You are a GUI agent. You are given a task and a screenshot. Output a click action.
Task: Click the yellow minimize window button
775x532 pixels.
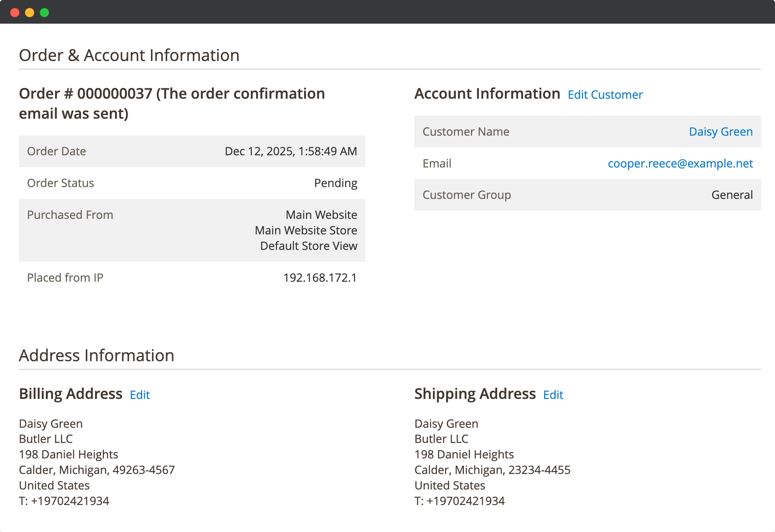(30, 13)
